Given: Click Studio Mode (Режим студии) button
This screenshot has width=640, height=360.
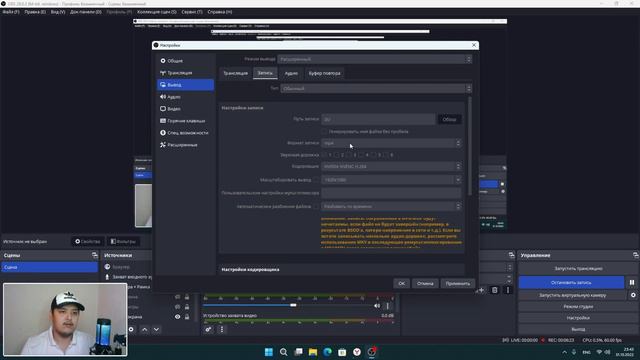Looking at the screenshot, I should (578, 307).
